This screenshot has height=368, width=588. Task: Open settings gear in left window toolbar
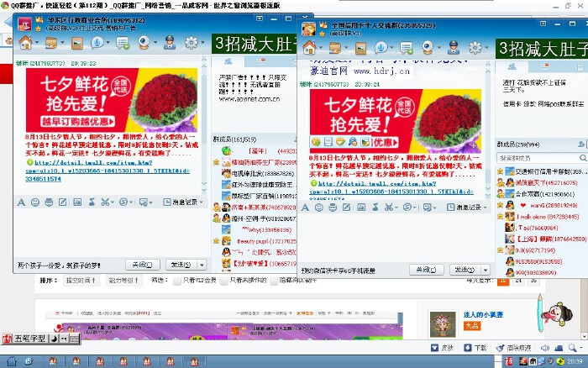[192, 42]
